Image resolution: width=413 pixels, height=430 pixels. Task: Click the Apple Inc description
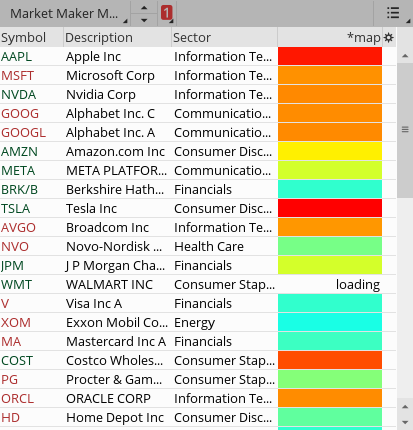tap(93, 57)
